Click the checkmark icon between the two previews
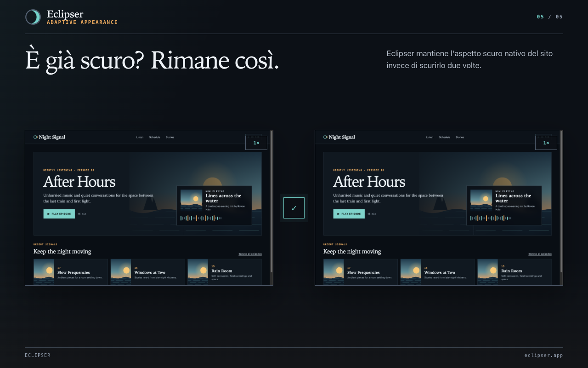The image size is (588, 368). tap(294, 208)
